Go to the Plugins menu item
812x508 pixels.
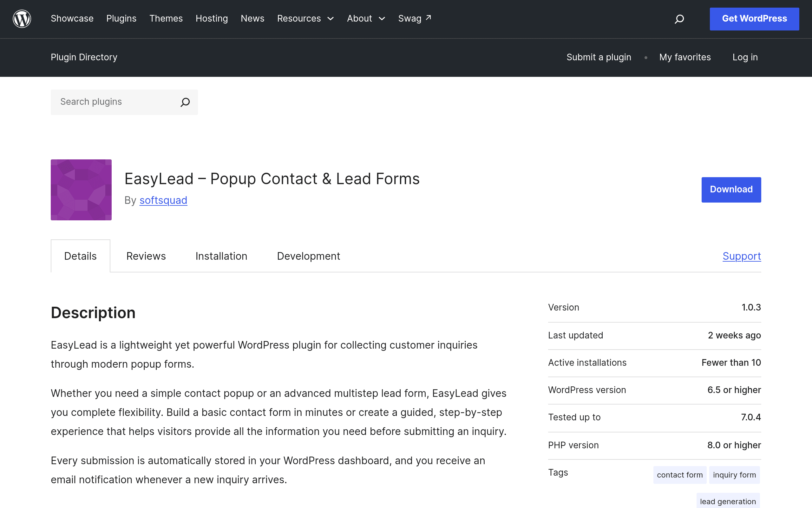pyautogui.click(x=121, y=18)
